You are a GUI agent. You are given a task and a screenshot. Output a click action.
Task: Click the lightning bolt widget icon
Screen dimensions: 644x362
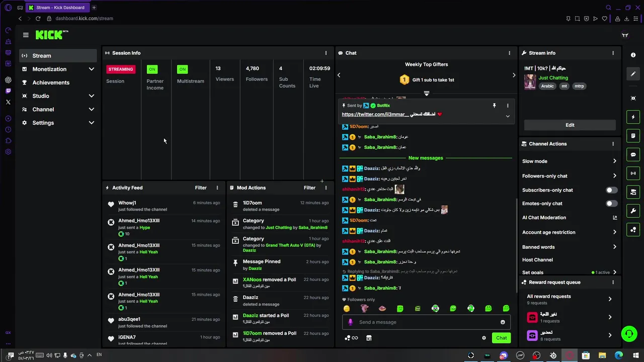click(x=633, y=117)
